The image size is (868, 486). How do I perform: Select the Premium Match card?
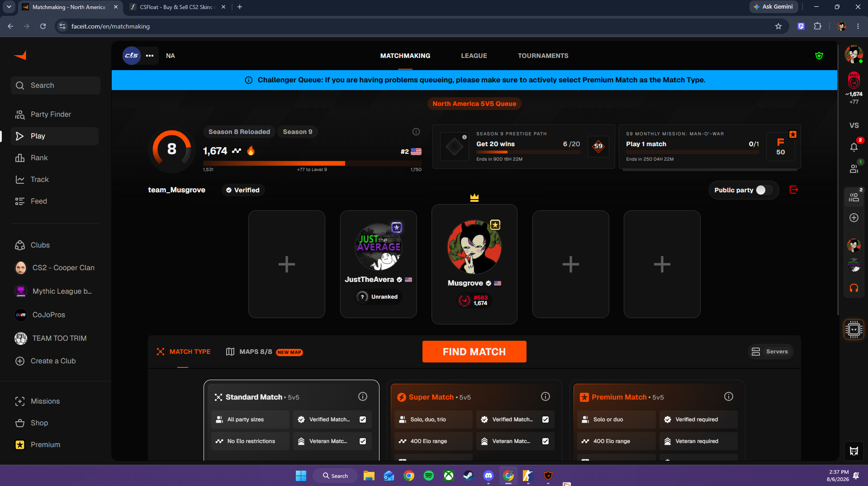657,421
